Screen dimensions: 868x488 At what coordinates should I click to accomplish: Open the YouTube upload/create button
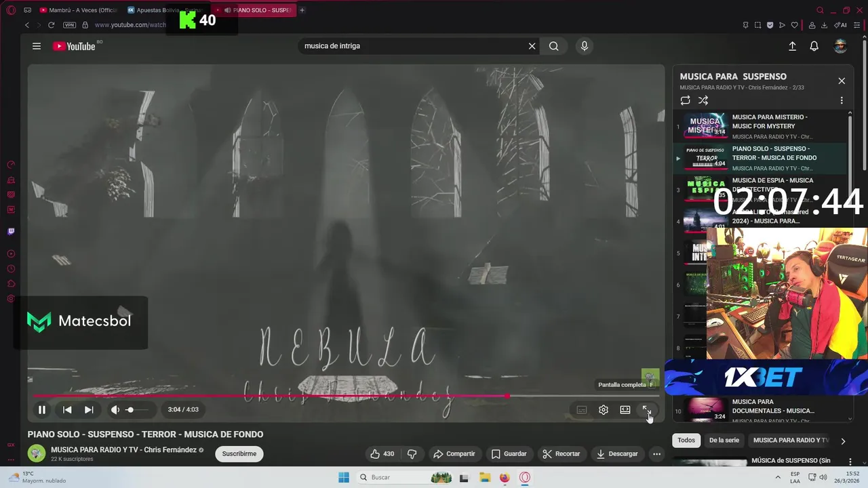pyautogui.click(x=792, y=46)
